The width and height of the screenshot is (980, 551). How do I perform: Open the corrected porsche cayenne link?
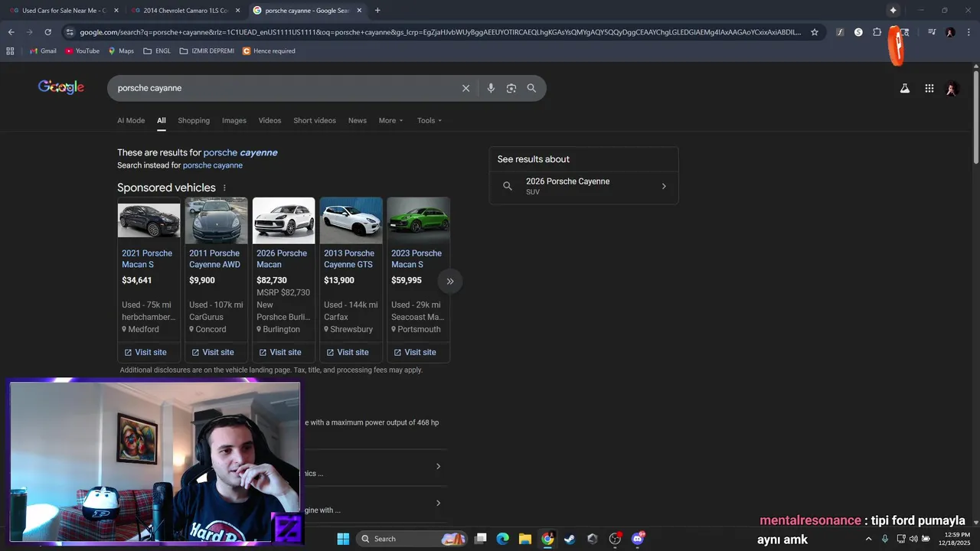tap(240, 152)
